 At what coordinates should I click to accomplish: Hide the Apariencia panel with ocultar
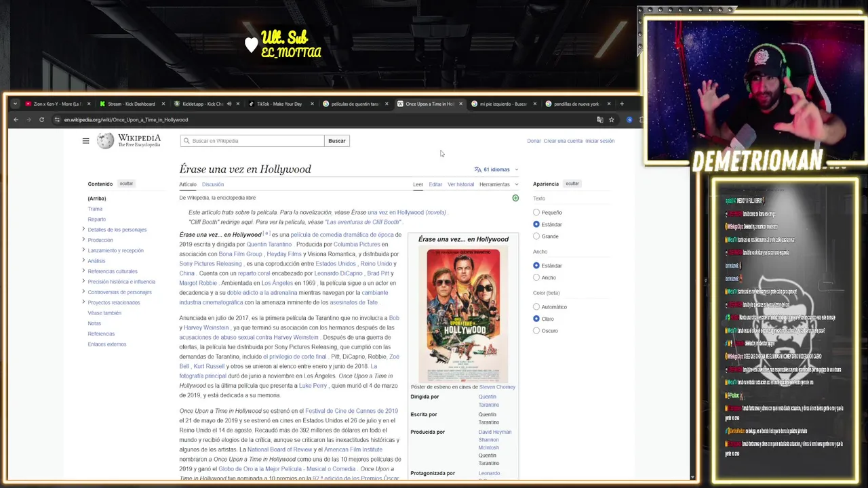pos(572,184)
